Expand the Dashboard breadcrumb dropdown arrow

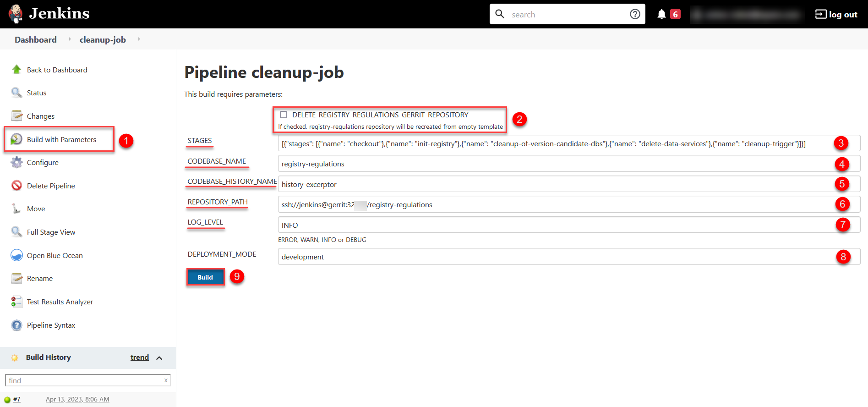click(x=70, y=39)
